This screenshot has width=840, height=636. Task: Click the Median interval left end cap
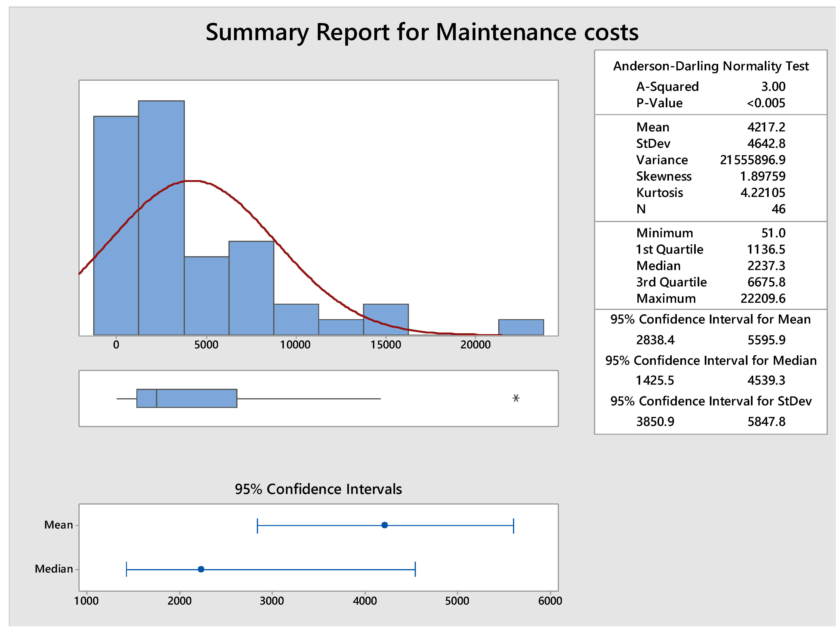(126, 569)
